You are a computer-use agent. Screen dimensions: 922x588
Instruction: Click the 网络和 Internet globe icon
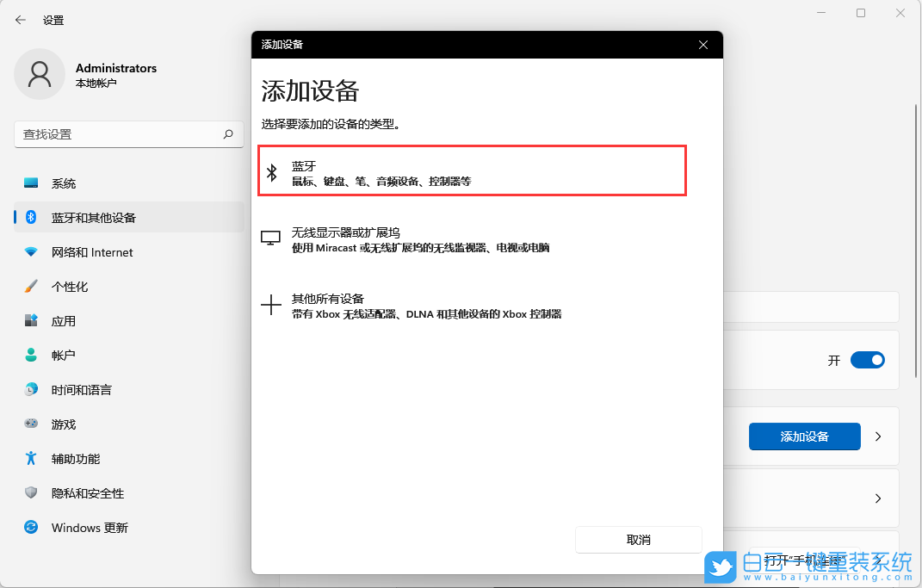coord(30,251)
